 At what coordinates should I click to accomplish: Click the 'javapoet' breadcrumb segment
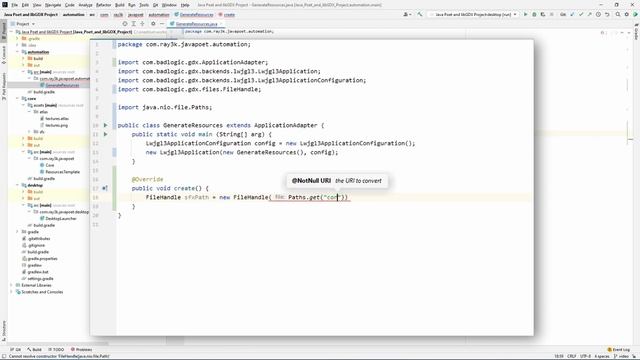click(136, 15)
